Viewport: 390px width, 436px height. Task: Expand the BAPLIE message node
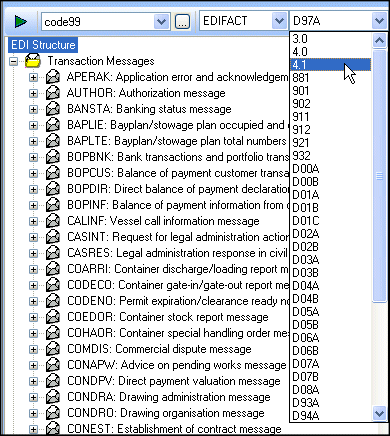(x=33, y=125)
